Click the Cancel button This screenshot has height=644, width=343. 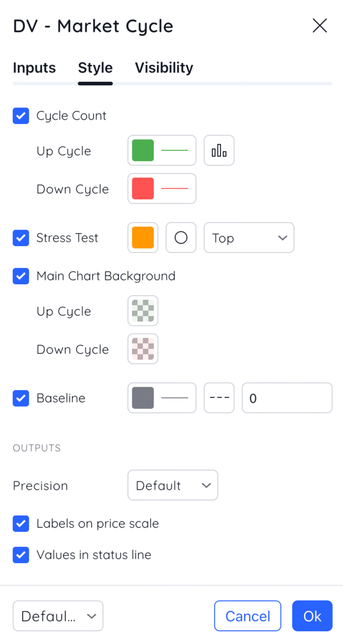click(247, 616)
